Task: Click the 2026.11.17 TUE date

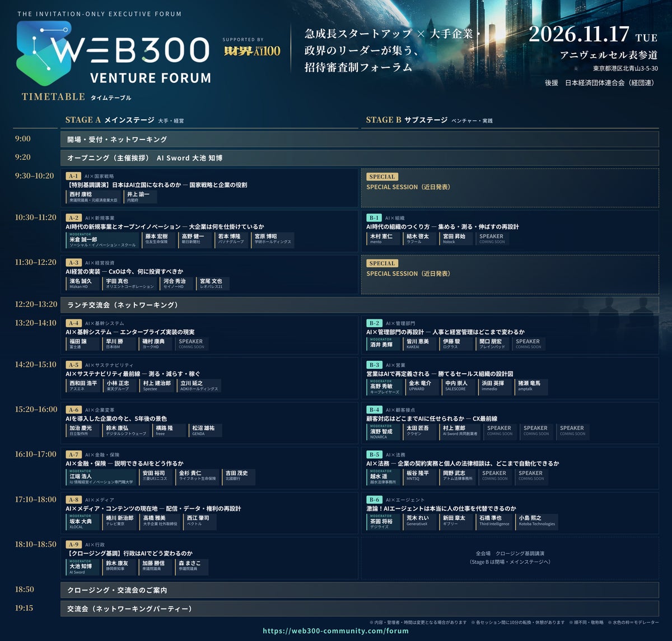Action: [593, 34]
